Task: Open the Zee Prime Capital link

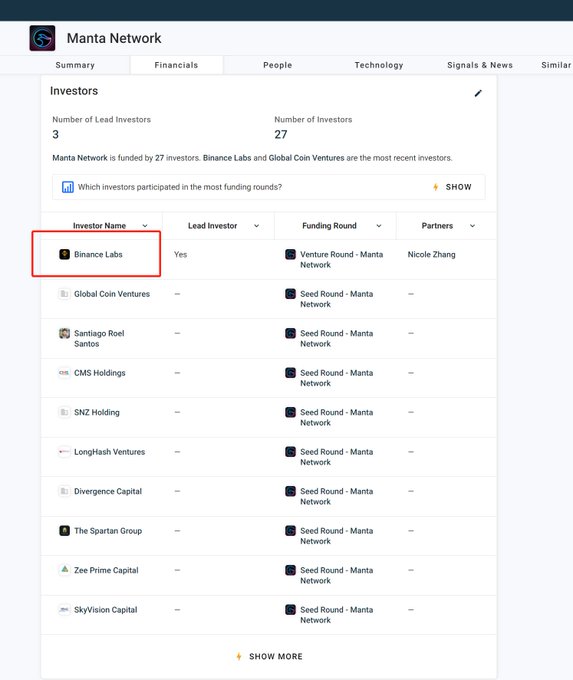Action: (106, 570)
